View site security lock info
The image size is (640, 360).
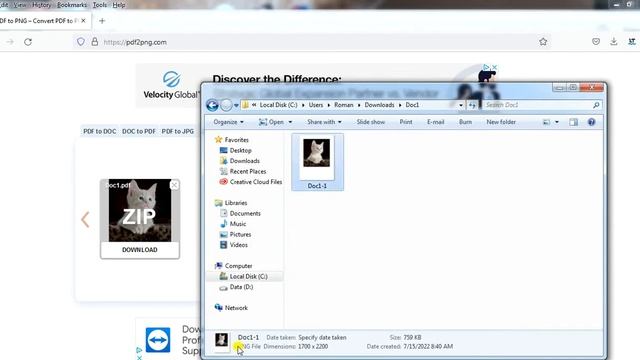click(x=95, y=42)
